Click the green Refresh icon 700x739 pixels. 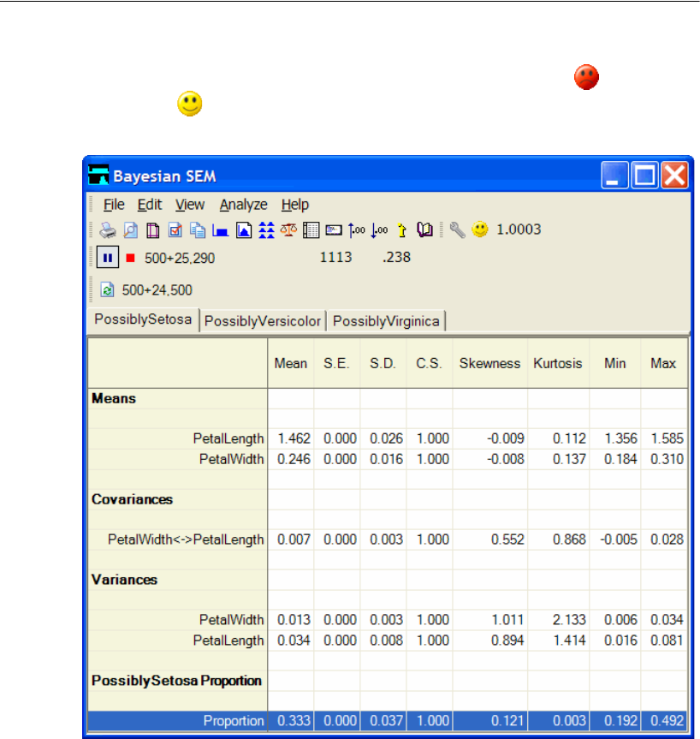click(108, 290)
